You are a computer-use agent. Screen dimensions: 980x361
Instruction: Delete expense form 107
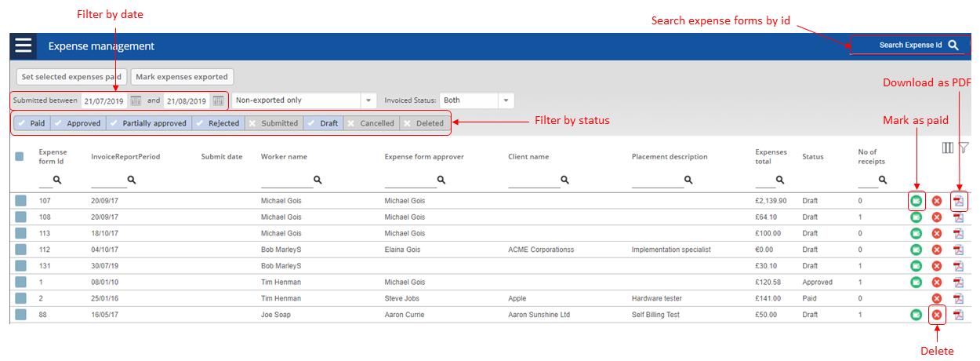point(936,201)
